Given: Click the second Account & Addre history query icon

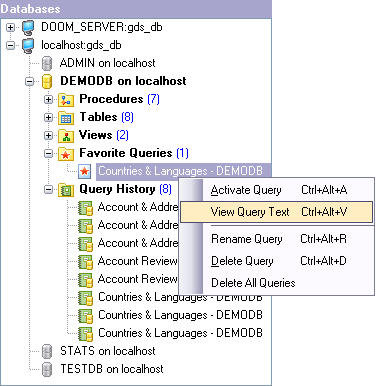Looking at the screenshot, I should point(85,226).
